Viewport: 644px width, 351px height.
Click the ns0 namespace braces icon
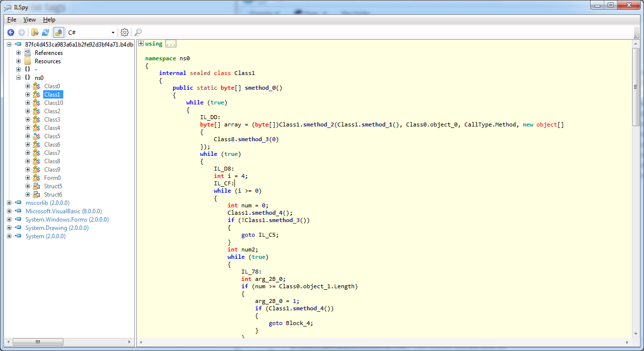pyautogui.click(x=27, y=77)
